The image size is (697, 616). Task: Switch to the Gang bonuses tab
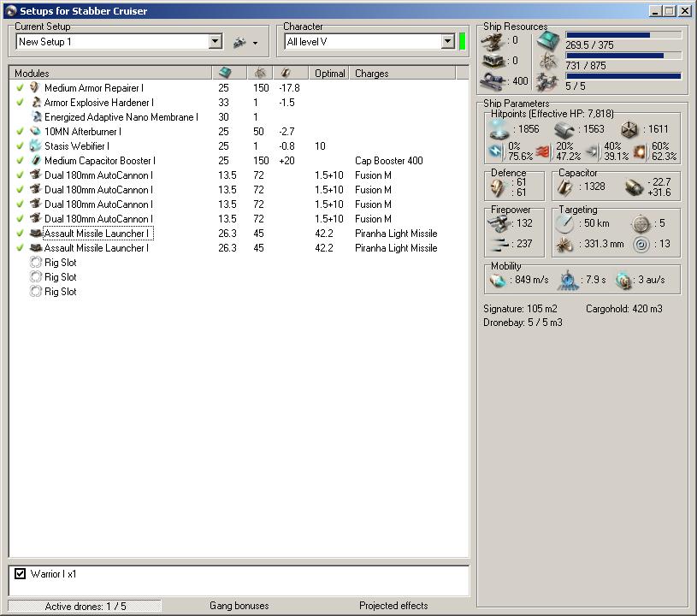239,606
